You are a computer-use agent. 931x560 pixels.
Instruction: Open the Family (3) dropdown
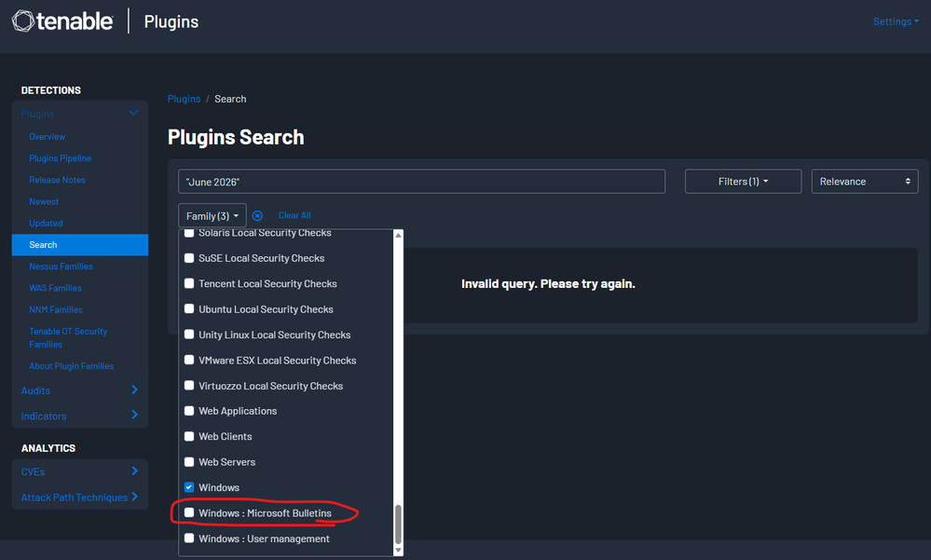click(x=212, y=215)
